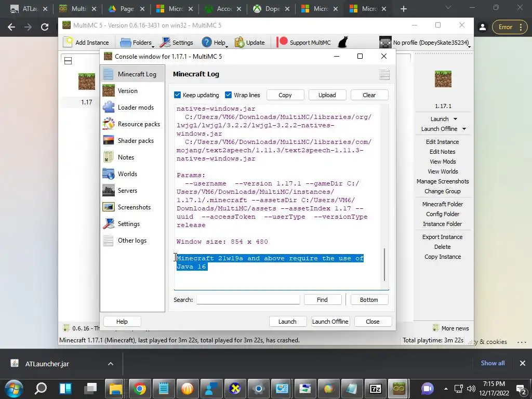Click the log text scrollbar
The width and height of the screenshot is (532, 399).
[x=384, y=264]
